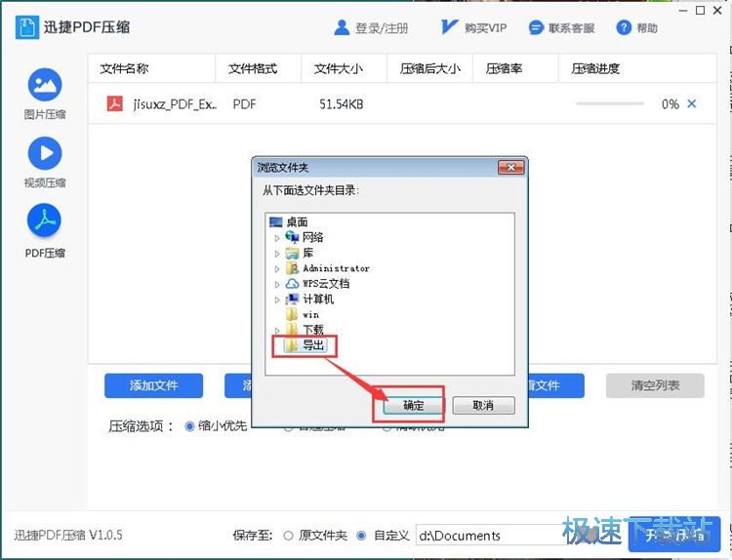
Task: Open the 购买VIP link
Action: 485,28
